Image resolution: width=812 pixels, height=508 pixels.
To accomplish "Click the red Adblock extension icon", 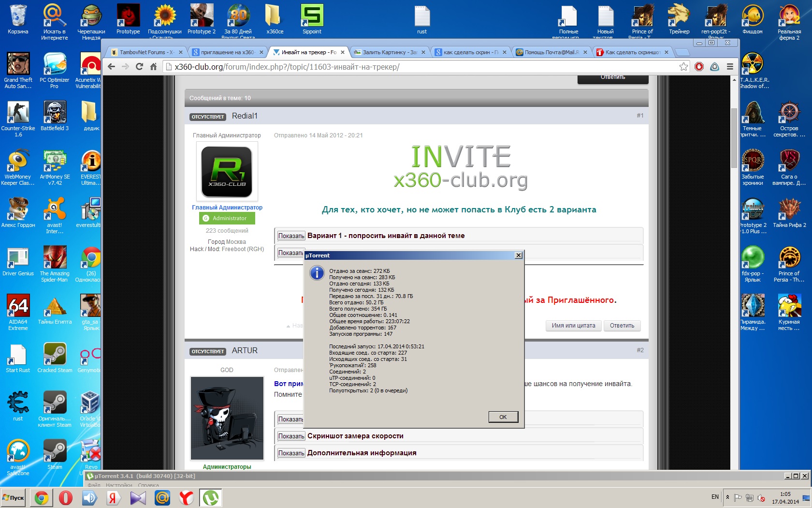I will 699,67.
